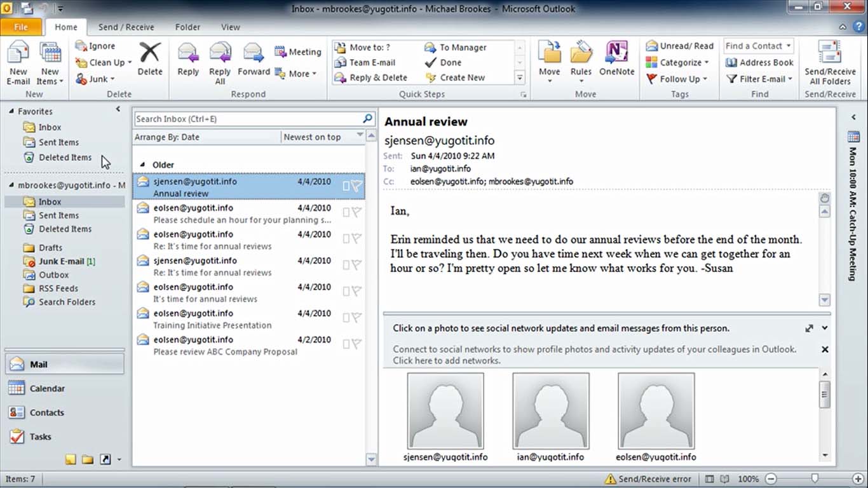The image size is (868, 488).
Task: Run Reply & Delete quick step
Action: 371,78
